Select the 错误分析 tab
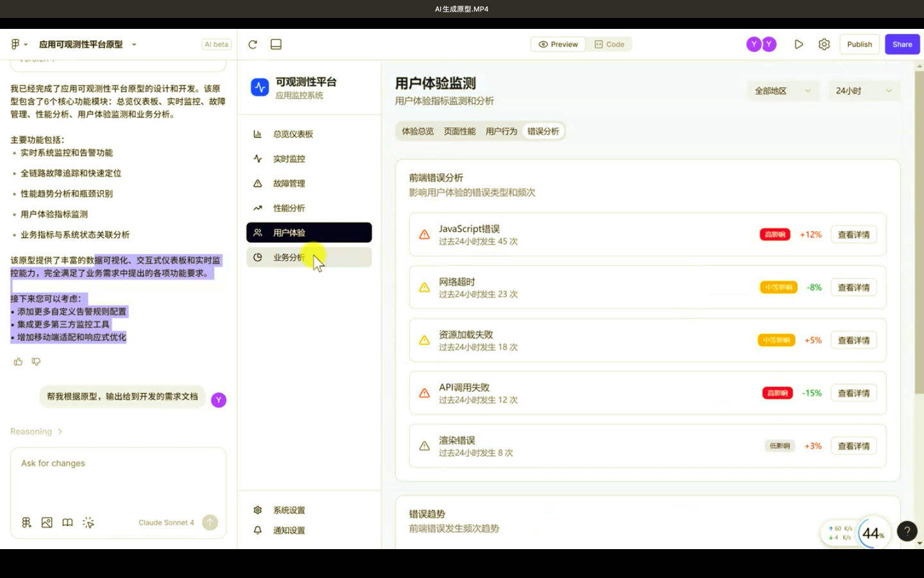The width and height of the screenshot is (924, 578). coord(543,131)
